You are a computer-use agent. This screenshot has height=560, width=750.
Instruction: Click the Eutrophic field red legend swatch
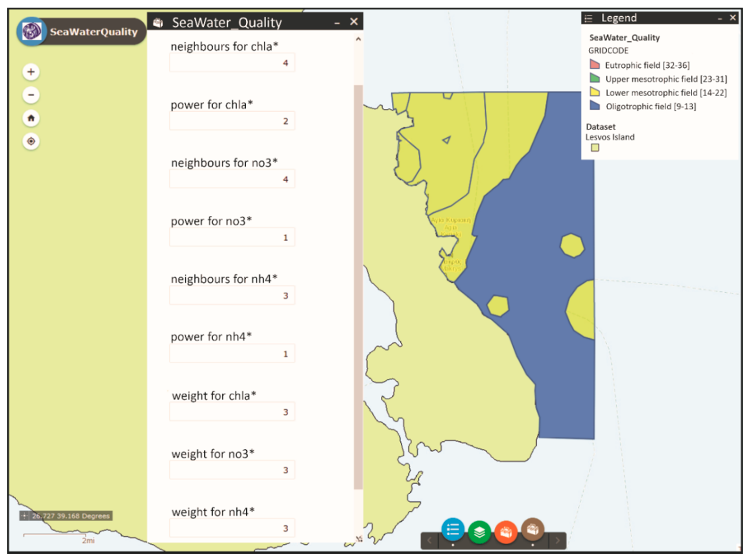tap(595, 64)
